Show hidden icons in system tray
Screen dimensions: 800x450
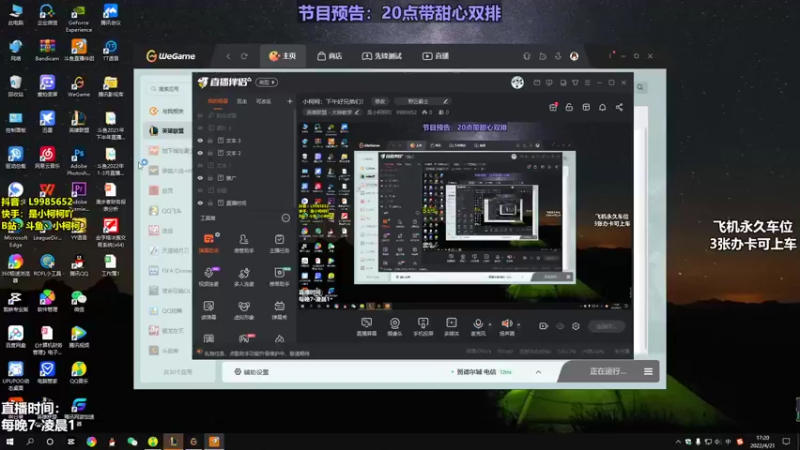(x=678, y=442)
